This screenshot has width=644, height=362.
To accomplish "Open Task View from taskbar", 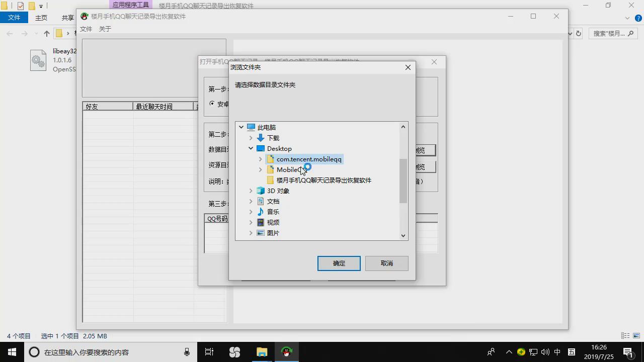I will pos(209,352).
